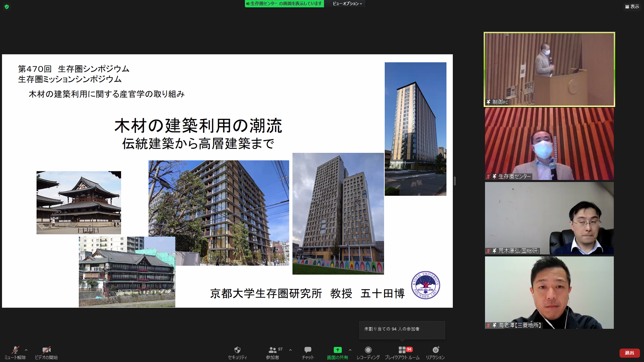Open the Reactions smiley menu
The height and width of the screenshot is (362, 644).
[x=435, y=353]
